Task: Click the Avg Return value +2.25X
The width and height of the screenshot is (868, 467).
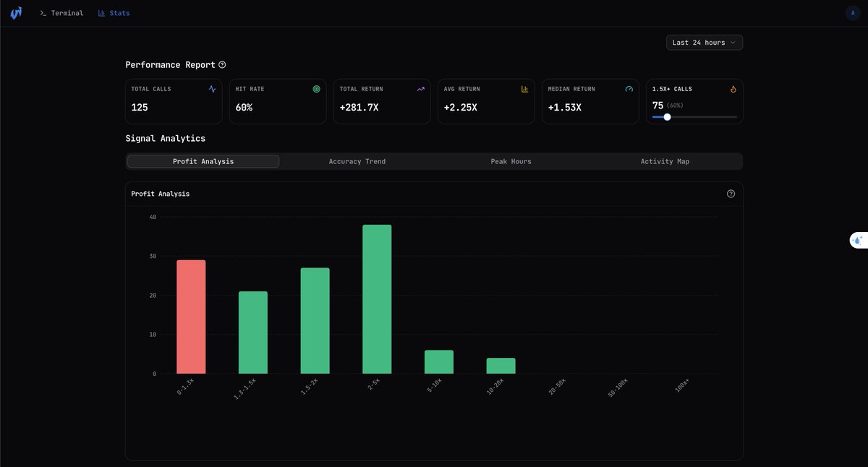Action: (460, 107)
